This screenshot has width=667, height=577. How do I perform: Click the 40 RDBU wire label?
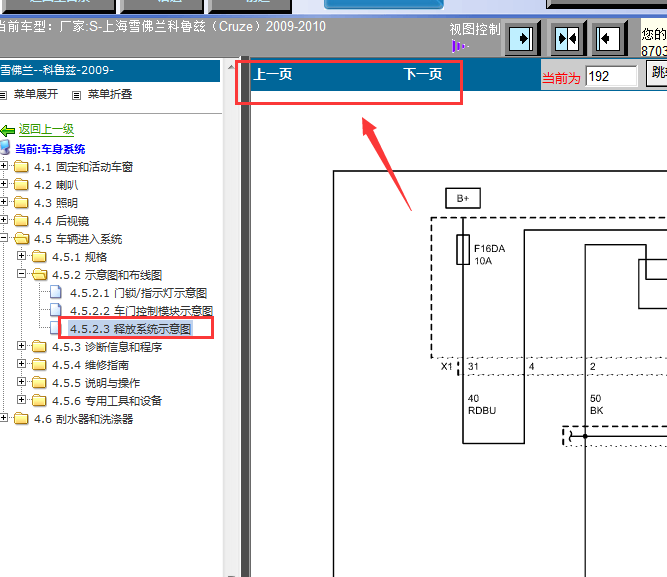(482, 404)
